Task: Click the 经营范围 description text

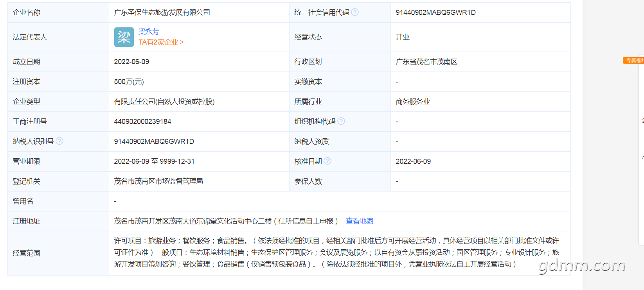Action: pos(336,252)
